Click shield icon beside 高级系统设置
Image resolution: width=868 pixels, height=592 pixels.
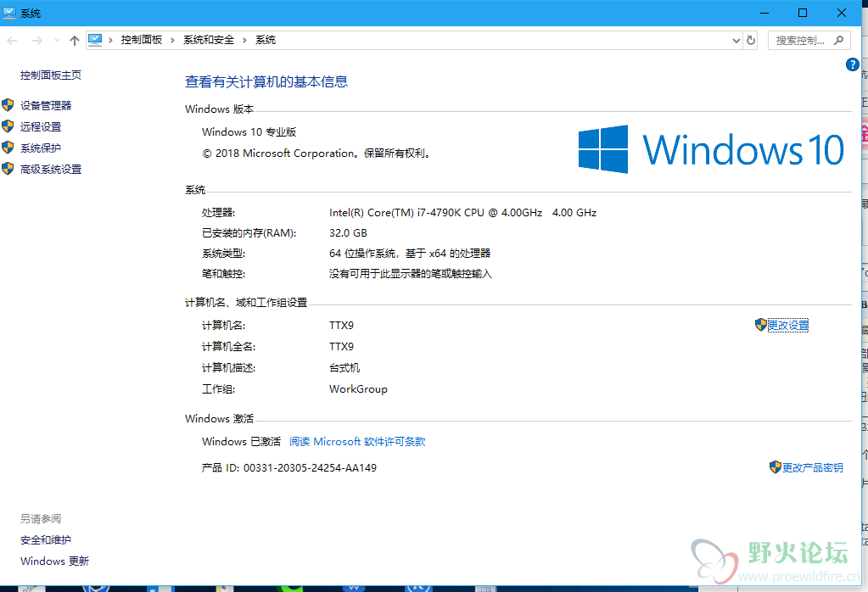(x=8, y=169)
